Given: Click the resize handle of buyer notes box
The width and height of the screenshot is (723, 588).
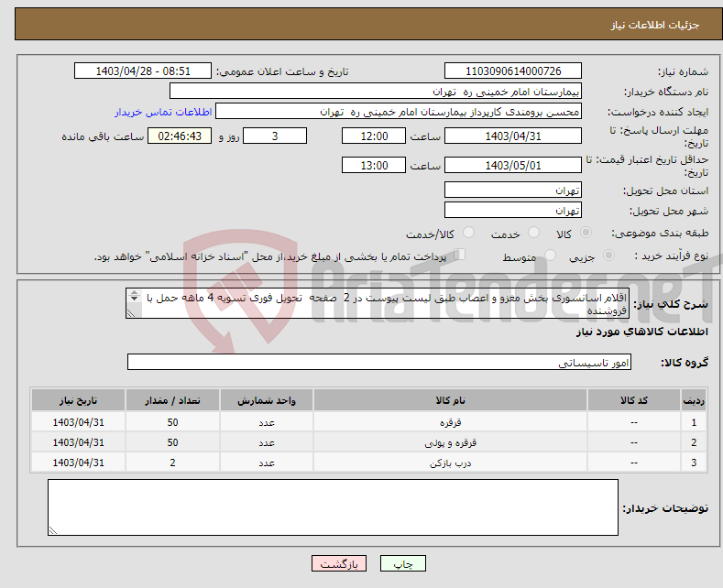Looking at the screenshot, I should click(x=52, y=531).
